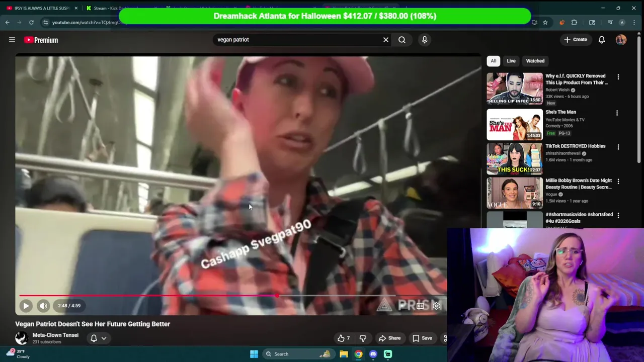
Task: Open the e.l.f. lip product video thumbnail
Action: [515, 88]
